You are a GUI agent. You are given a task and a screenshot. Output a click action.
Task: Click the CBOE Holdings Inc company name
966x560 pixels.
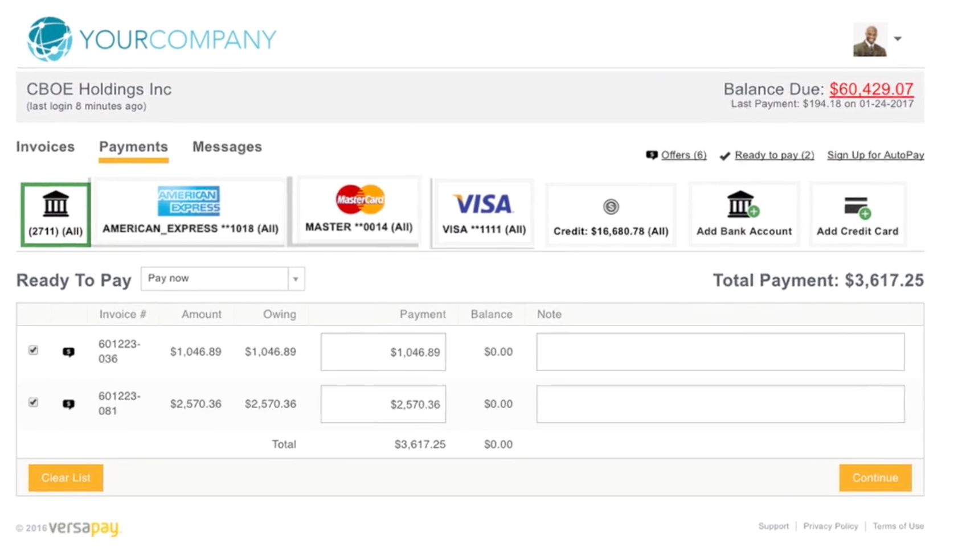(99, 89)
